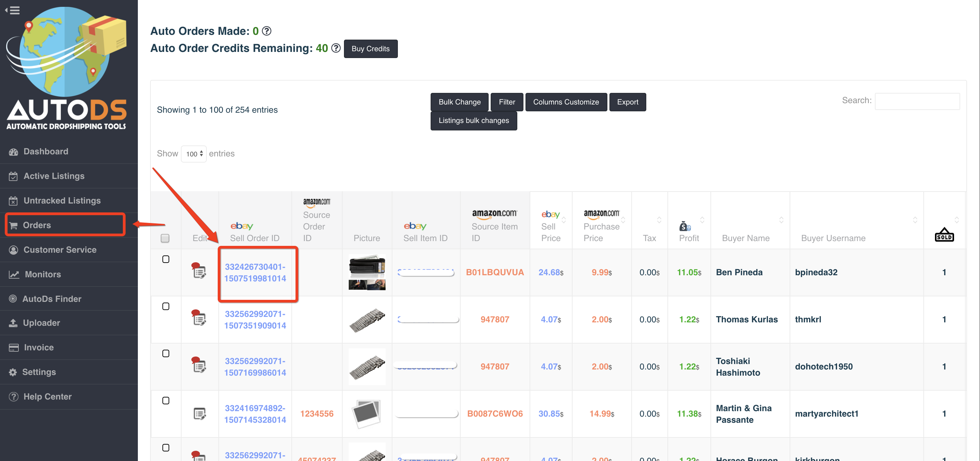
Task: Click the Help Center question icon
Action: pyautogui.click(x=14, y=397)
